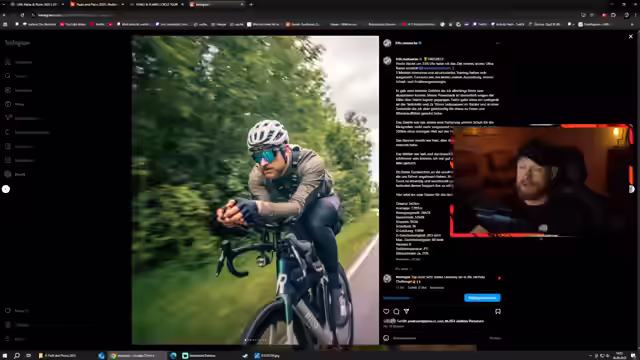640x360 pixels.
Task: Open Explore compass in Instagram sidebar
Action: pyautogui.click(x=8, y=90)
